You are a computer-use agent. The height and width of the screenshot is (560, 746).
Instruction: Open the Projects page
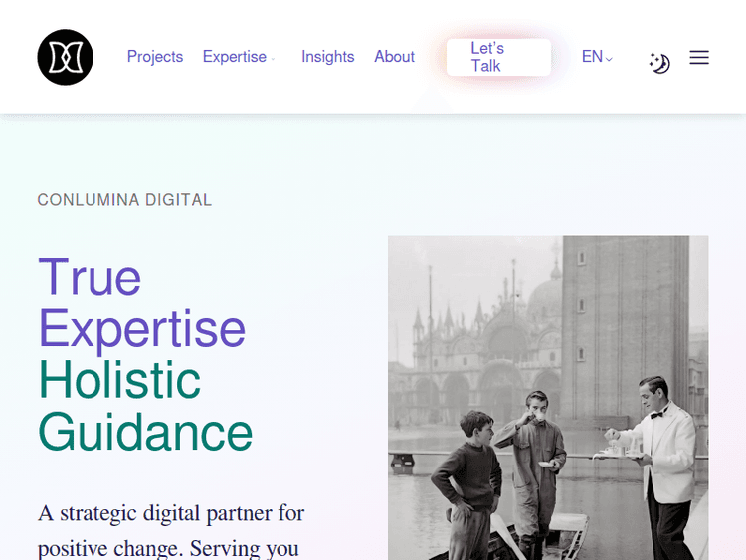pyautogui.click(x=154, y=57)
